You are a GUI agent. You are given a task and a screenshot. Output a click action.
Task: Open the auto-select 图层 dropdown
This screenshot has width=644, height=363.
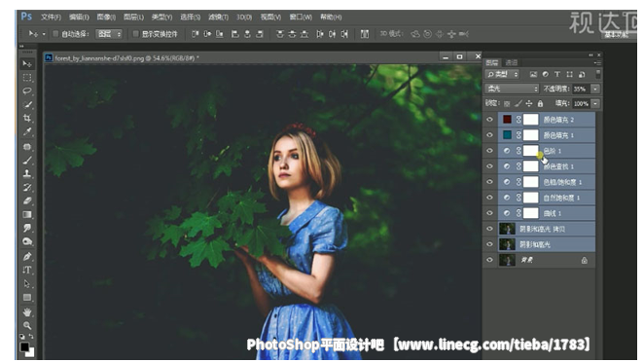coord(109,34)
